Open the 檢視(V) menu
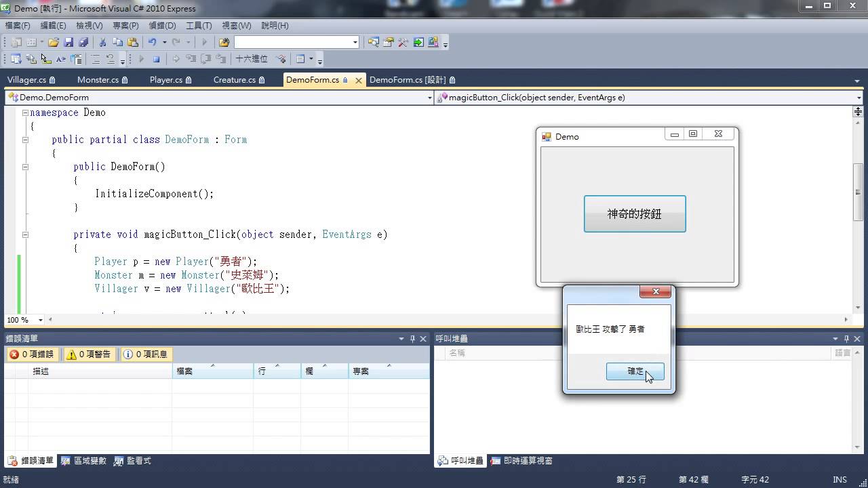The image size is (868, 488). point(90,25)
